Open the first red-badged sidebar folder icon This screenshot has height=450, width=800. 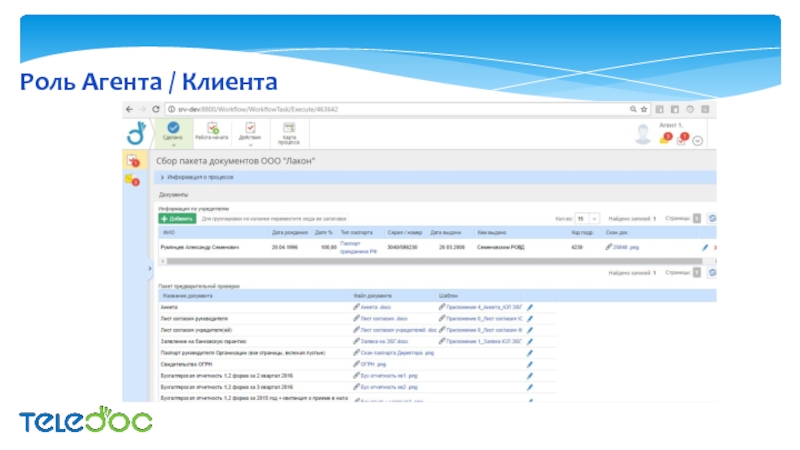pyautogui.click(x=132, y=160)
